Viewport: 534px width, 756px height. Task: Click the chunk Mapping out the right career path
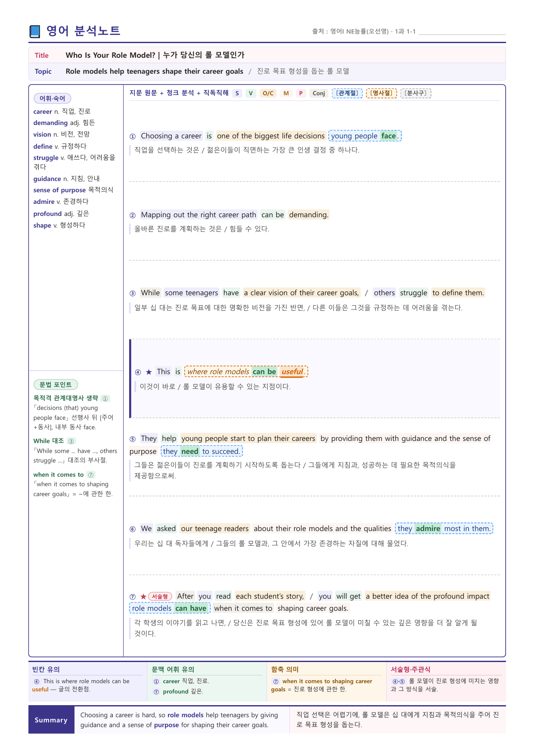tap(199, 215)
